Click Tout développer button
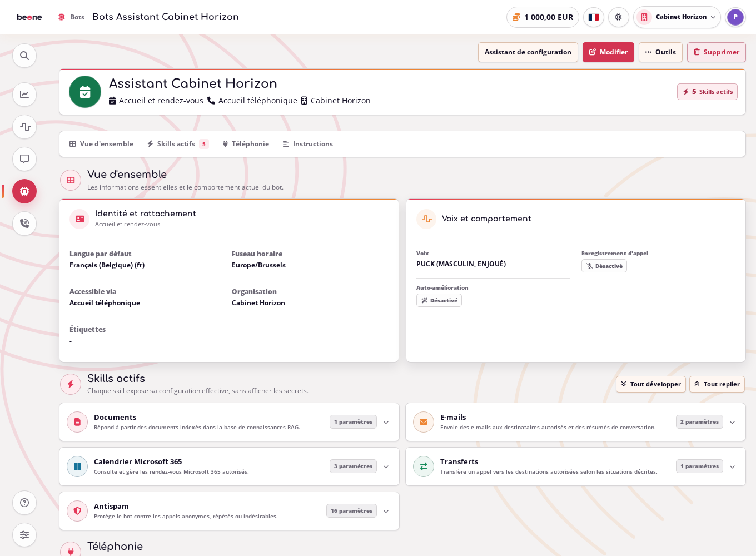Image resolution: width=756 pixels, height=556 pixels. click(x=651, y=384)
